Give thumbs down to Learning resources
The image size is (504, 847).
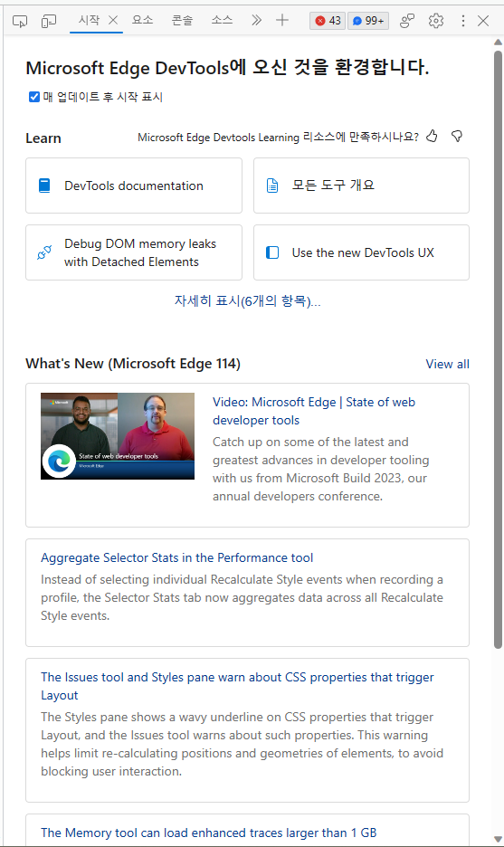click(x=457, y=136)
